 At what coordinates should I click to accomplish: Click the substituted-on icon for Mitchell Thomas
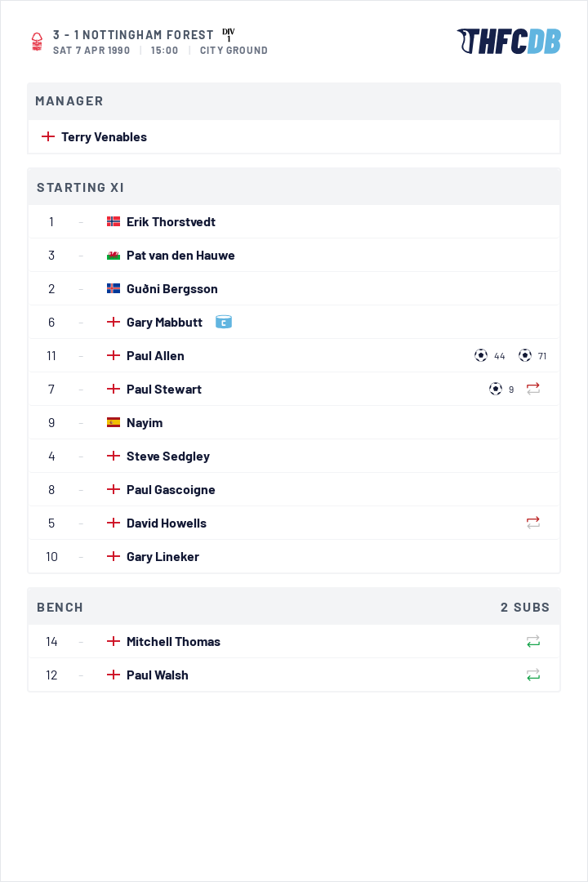point(532,641)
